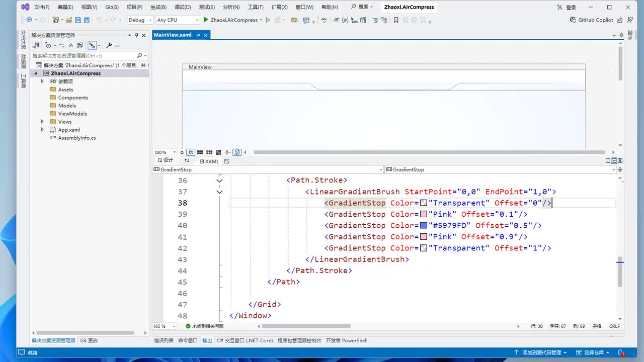The width and height of the screenshot is (644, 362).
Task: Collapse the designer pane with chevron button
Action: [620, 161]
